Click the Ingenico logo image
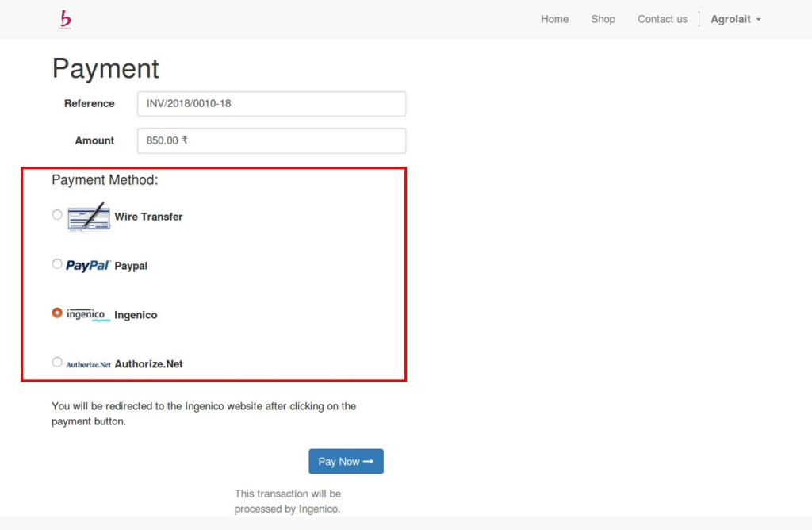 88,315
